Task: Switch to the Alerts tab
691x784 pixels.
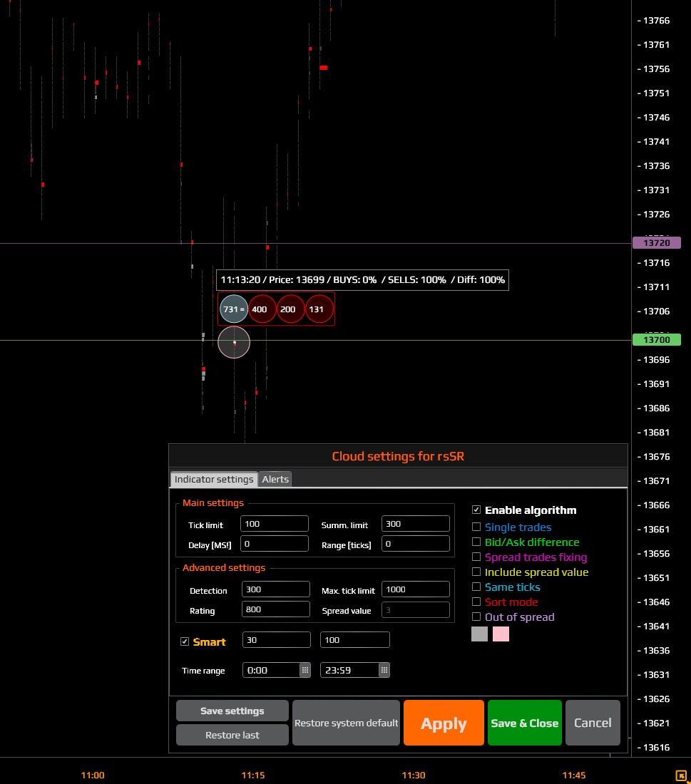Action: click(x=275, y=479)
